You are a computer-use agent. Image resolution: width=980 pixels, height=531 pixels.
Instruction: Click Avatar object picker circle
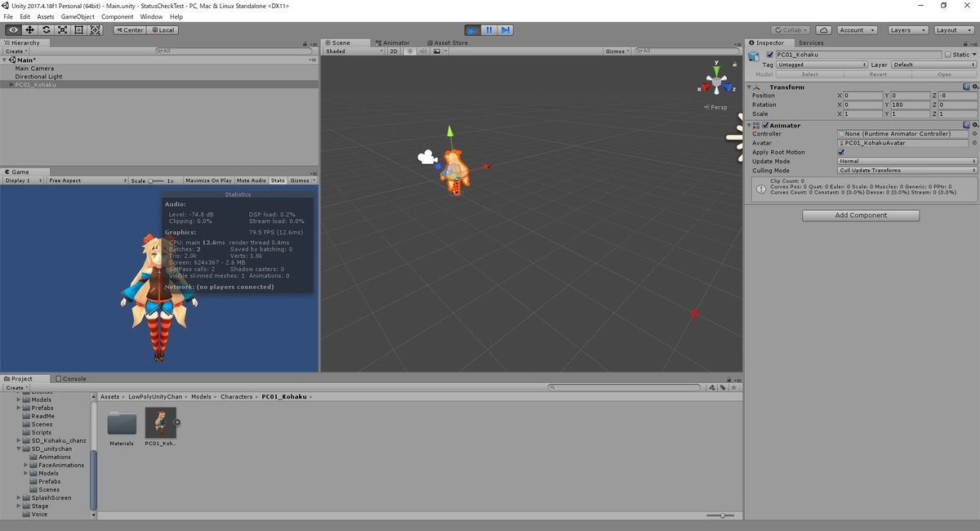974,143
